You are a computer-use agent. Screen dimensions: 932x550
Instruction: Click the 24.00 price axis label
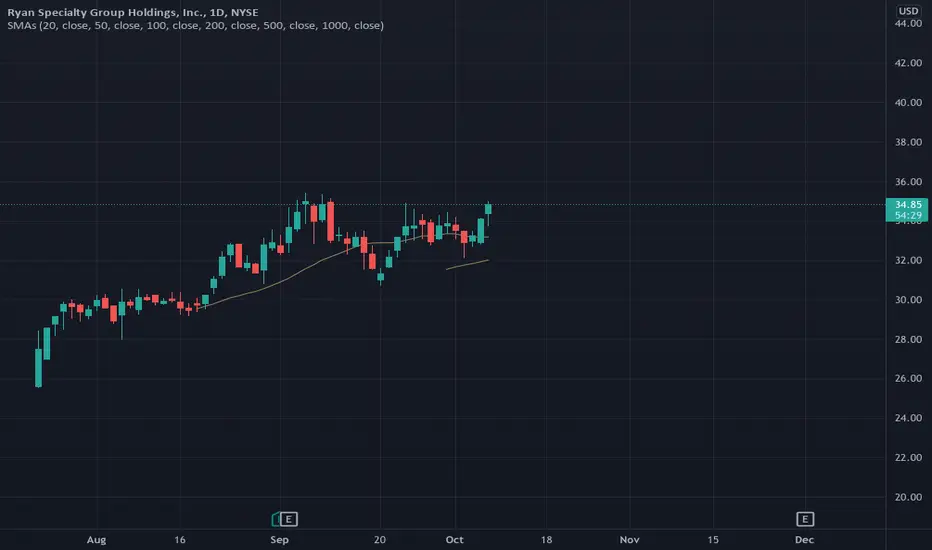click(x=908, y=418)
